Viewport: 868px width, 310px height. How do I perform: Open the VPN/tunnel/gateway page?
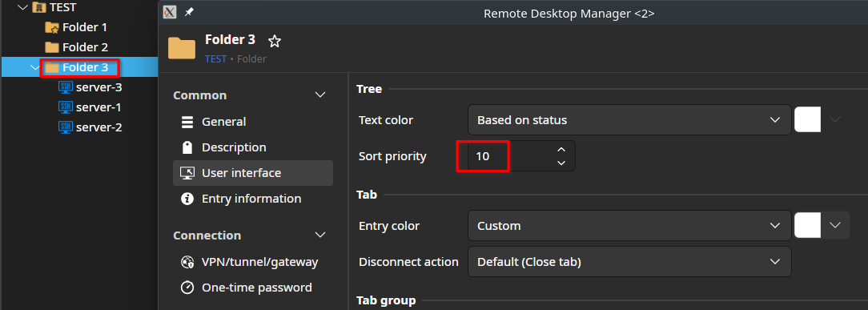pos(253,262)
